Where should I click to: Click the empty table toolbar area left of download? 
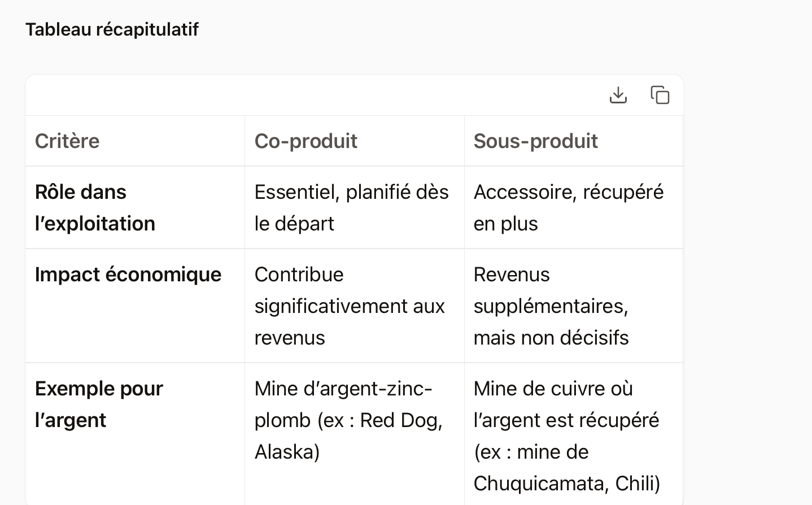click(316, 95)
